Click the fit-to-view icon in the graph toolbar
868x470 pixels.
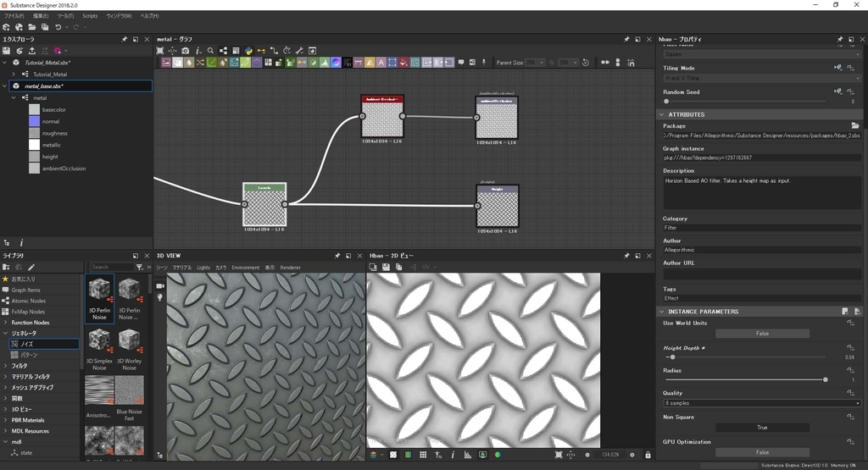(160, 51)
